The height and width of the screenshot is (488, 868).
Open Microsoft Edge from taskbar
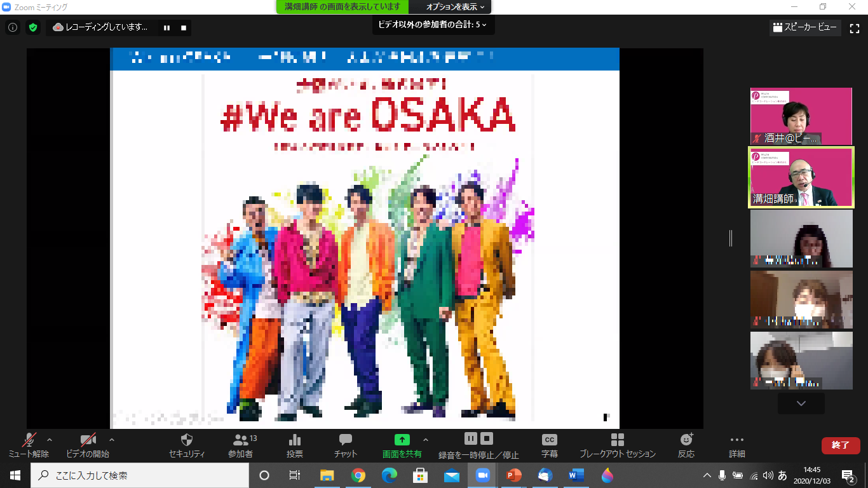tap(389, 475)
